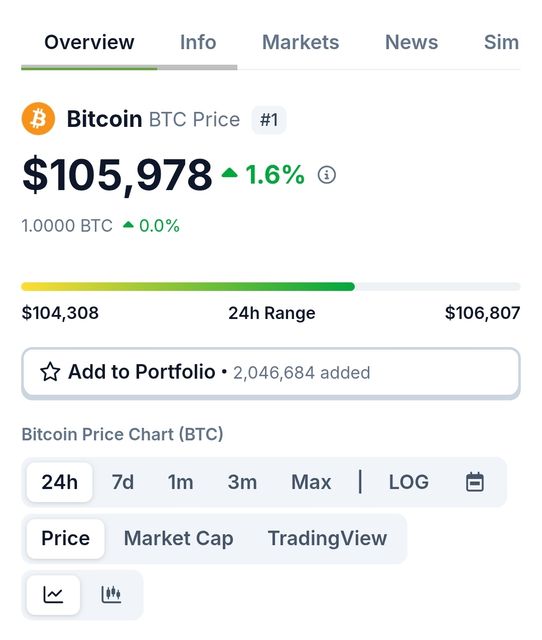Switch to the Markets tab
Screen dimensions: 542x640
(301, 42)
